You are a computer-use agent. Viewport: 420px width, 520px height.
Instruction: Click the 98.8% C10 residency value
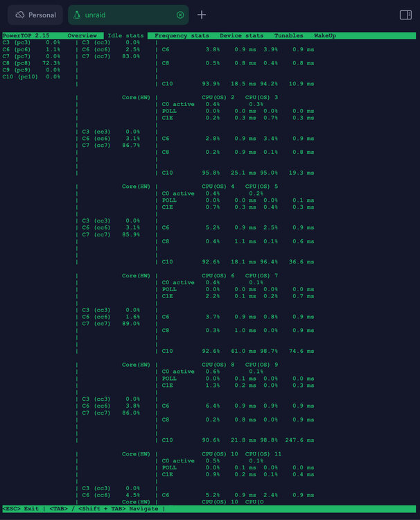click(269, 440)
